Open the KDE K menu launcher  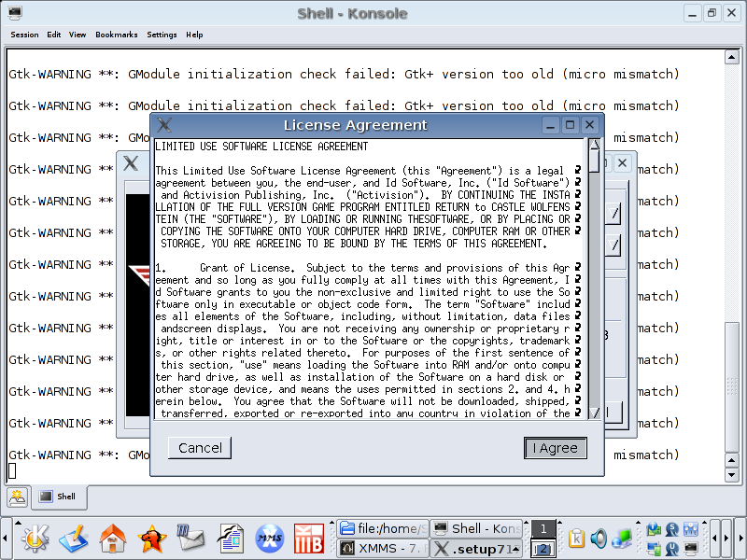coord(35,538)
